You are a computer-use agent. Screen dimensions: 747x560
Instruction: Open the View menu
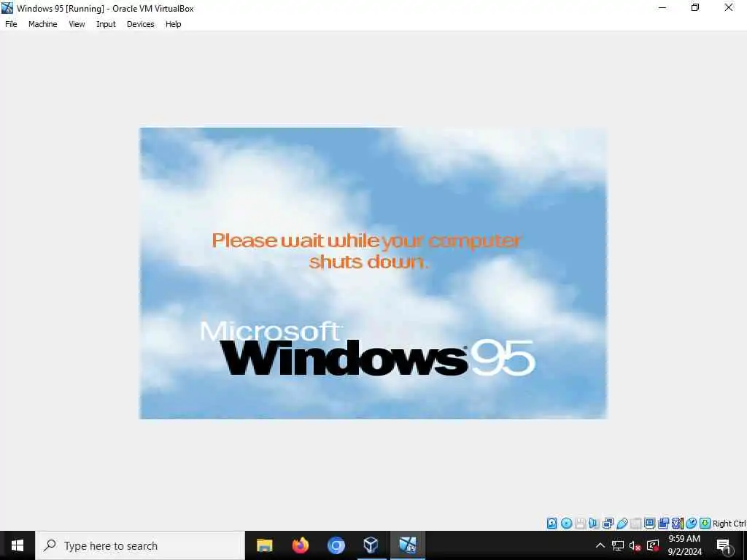tap(77, 24)
